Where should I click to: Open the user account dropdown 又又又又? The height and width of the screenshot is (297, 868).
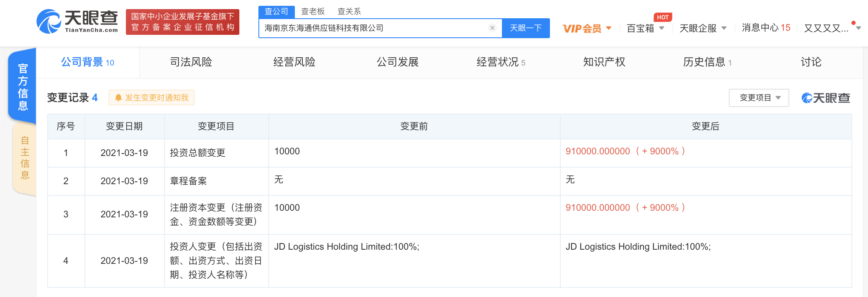[x=832, y=28]
